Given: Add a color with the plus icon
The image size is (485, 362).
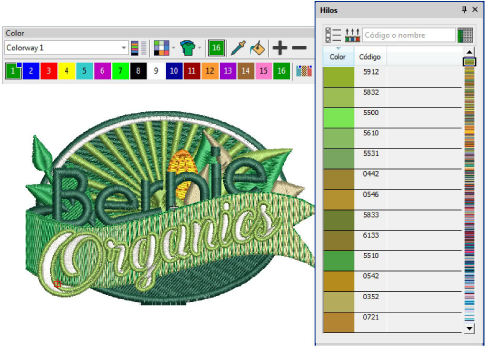Looking at the screenshot, I should click(x=280, y=48).
